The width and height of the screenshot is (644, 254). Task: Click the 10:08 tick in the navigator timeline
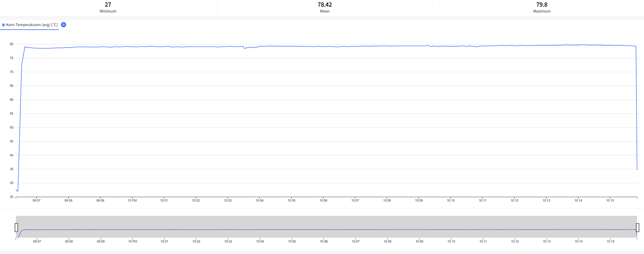click(388, 241)
